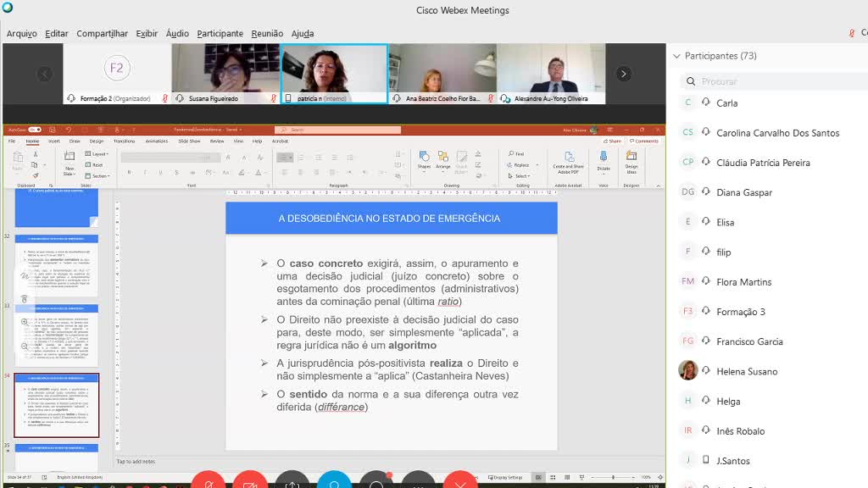This screenshot has height=488, width=868.
Task: Click the Shapes icon in ribbon
Action: coord(424,160)
